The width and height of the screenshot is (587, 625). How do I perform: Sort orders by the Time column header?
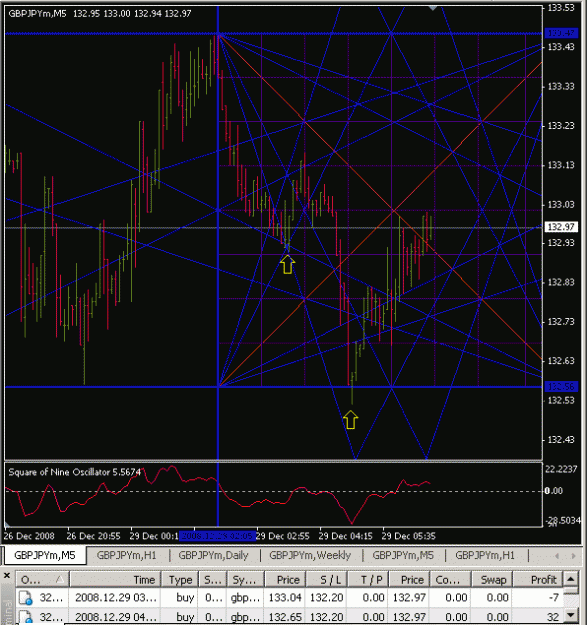116,580
